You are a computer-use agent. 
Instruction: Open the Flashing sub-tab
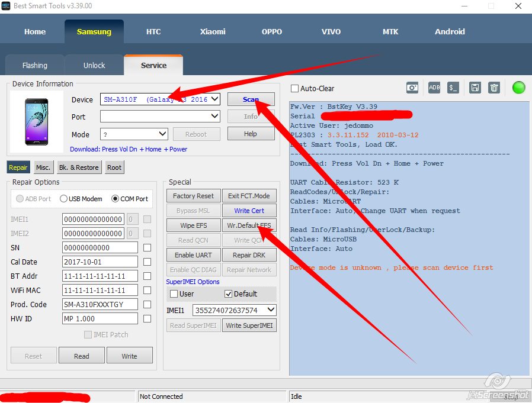tap(34, 66)
